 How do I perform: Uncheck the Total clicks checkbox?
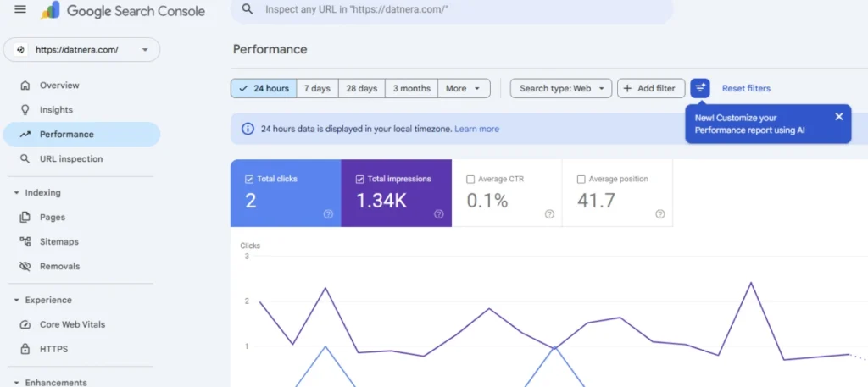click(x=249, y=180)
